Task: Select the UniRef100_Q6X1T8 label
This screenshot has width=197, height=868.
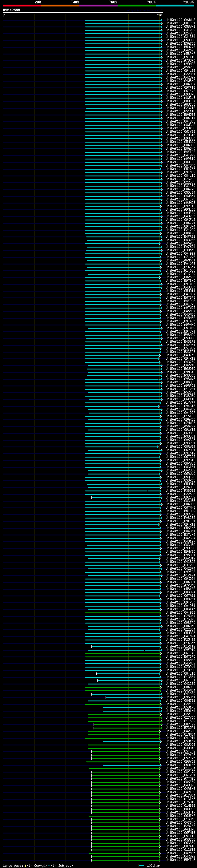Action: pos(180,399)
